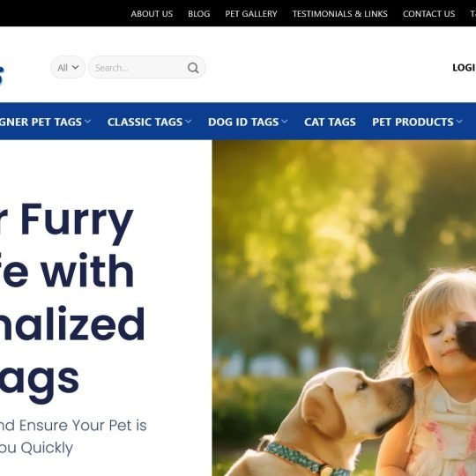Expand the Dog ID Tags chevron
This screenshot has height=476, width=476.
(285, 122)
